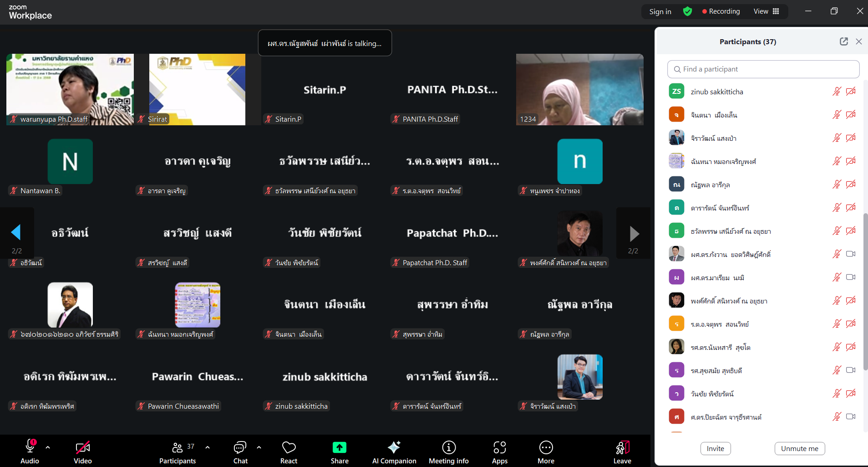Toggle microphone icon for zinub sakkitticha
The height and width of the screenshot is (467, 868).
(x=837, y=92)
